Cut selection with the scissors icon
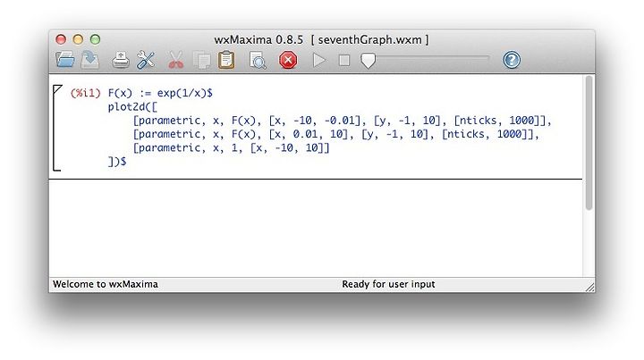Screen dimensions: 644x360 tap(176, 60)
